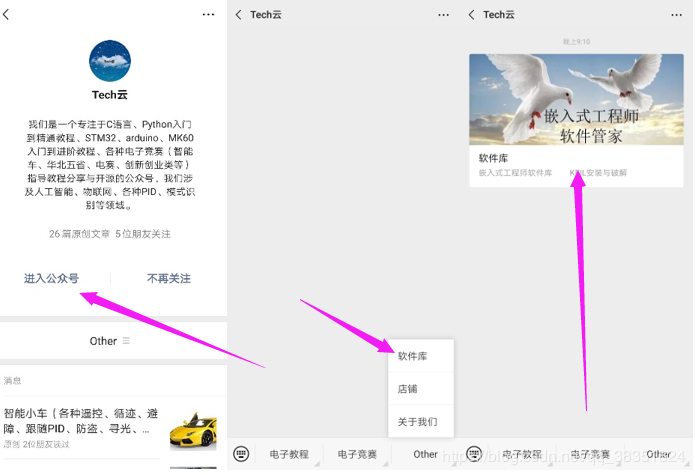The image size is (695, 475).
Task: Open the 嵌入式工程师 软件管家 dove image card
Action: pos(576,99)
